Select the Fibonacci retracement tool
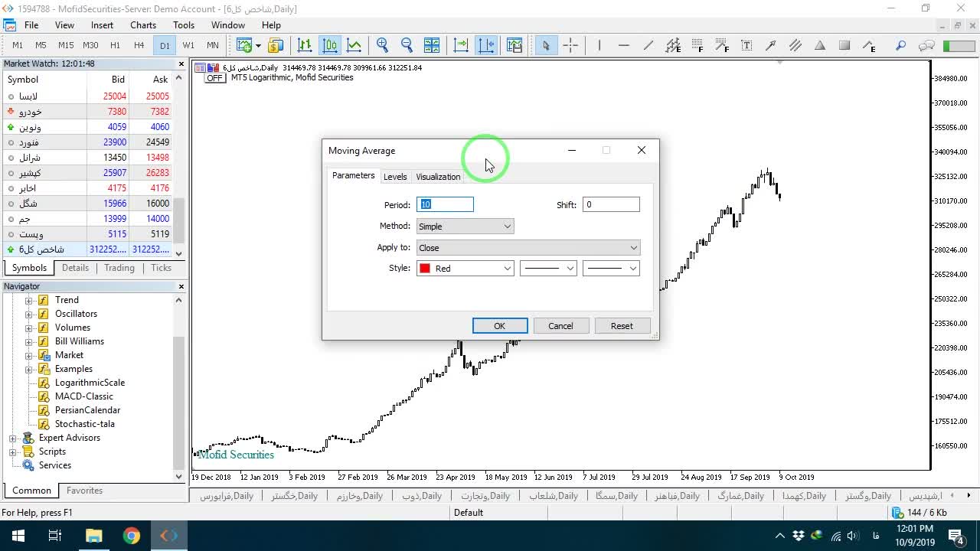Screen dimensions: 980x551 697,45
